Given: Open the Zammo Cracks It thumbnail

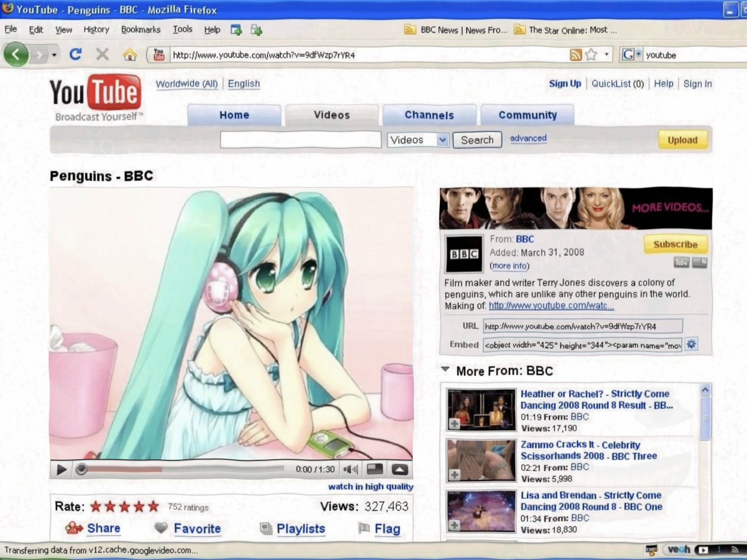Looking at the screenshot, I should click(x=480, y=460).
